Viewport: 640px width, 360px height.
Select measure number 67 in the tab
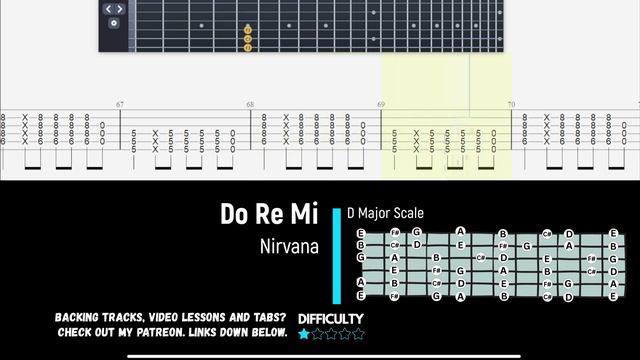pyautogui.click(x=120, y=104)
